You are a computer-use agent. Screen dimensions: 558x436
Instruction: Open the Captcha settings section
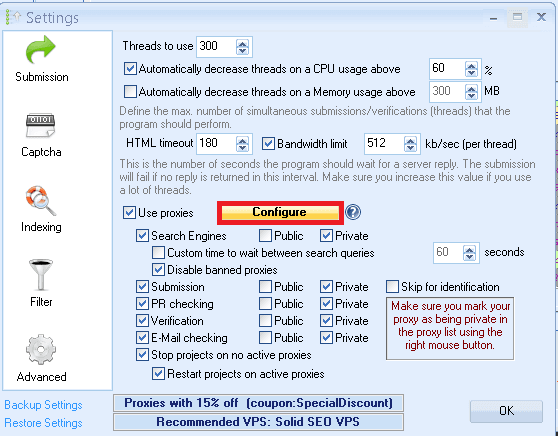pyautogui.click(x=41, y=135)
